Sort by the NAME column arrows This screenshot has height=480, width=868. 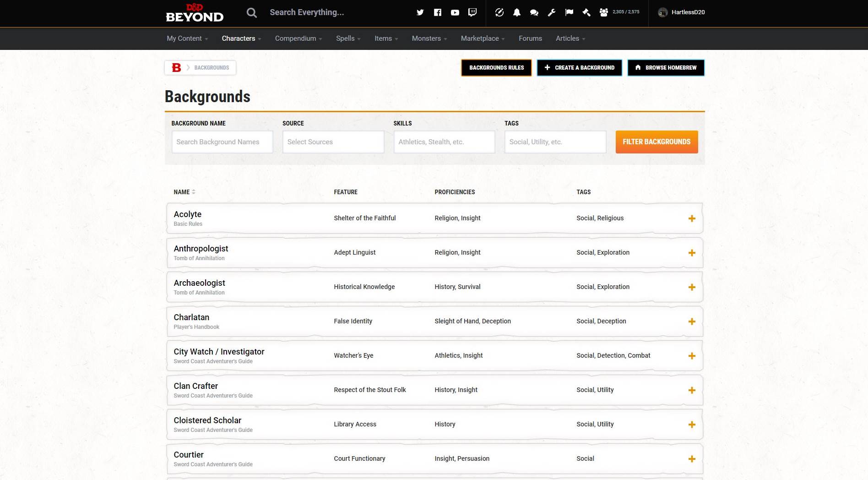point(194,192)
